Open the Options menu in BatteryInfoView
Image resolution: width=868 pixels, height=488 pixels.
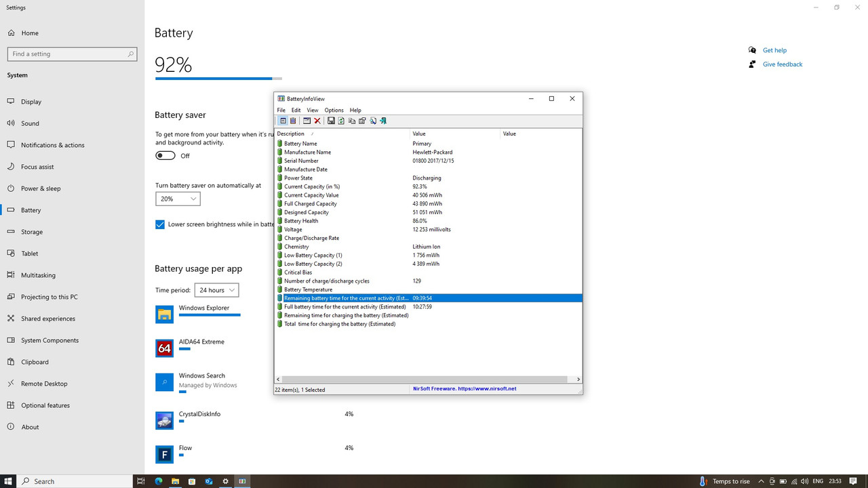click(334, 110)
